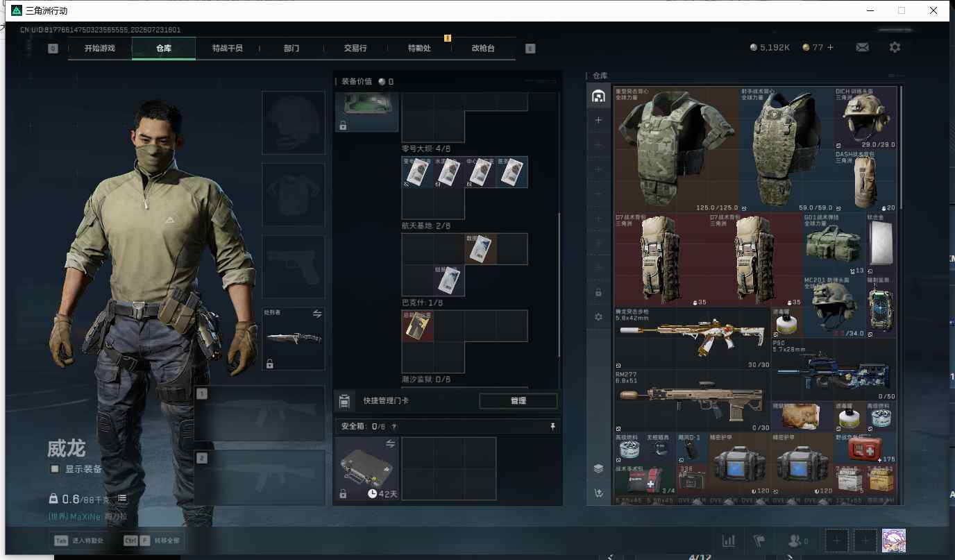Select the red field medical kit
955x560 pixels.
(865, 448)
